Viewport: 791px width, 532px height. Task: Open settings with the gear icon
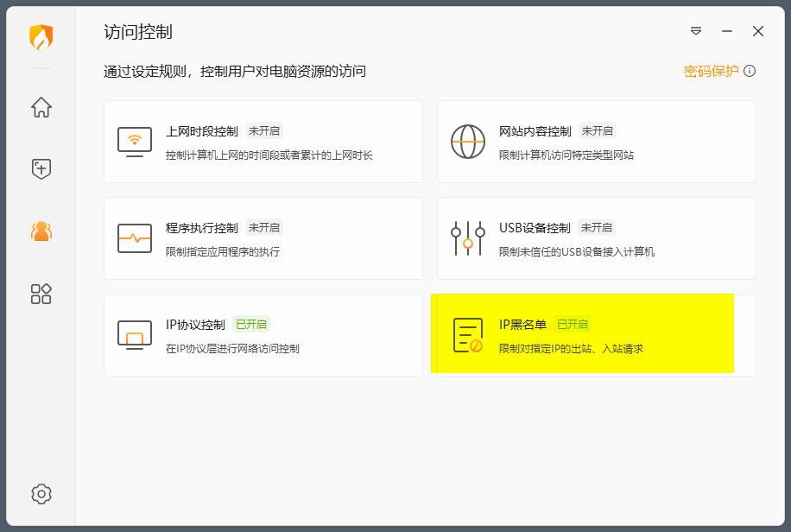[x=41, y=494]
